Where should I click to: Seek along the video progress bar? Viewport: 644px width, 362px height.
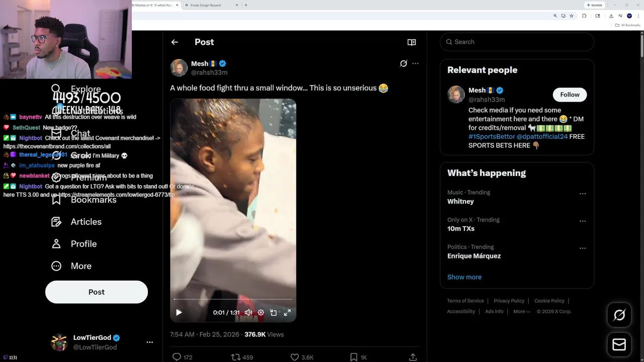pyautogui.click(x=233, y=299)
